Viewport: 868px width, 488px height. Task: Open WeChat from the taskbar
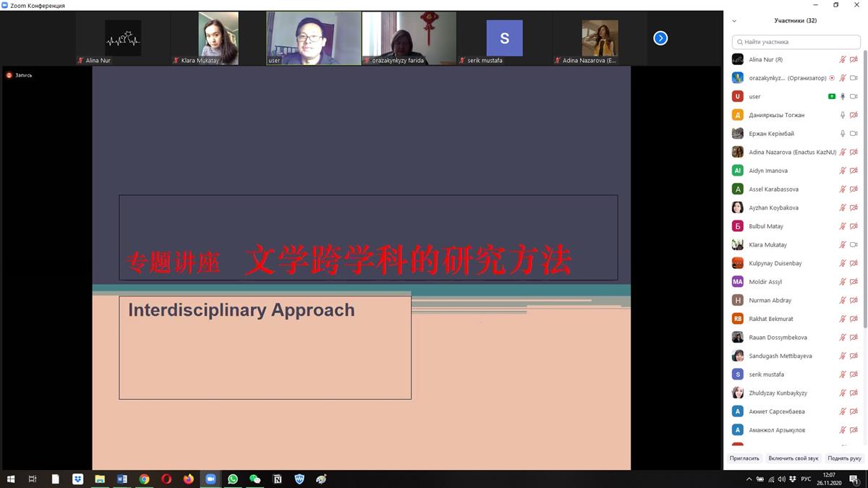(x=255, y=479)
